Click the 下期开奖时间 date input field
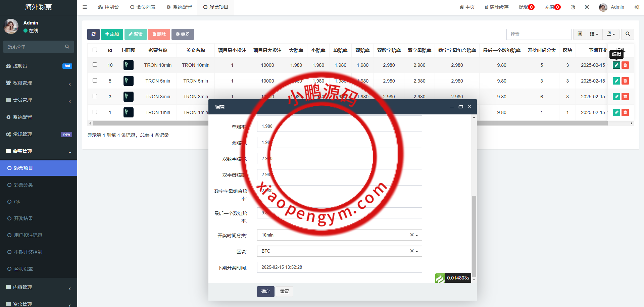The image size is (644, 307). click(339, 267)
